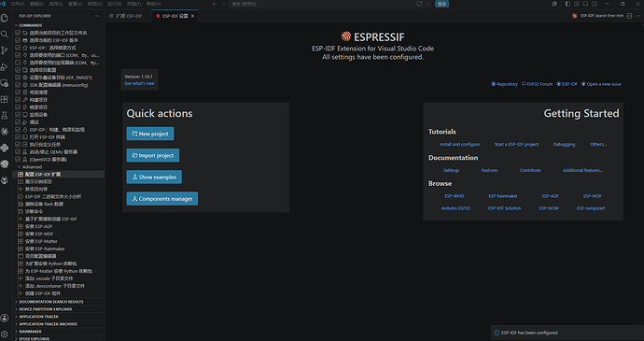Click the monitor icon beside 监视设备
The width and height of the screenshot is (644, 341).
click(25, 114)
